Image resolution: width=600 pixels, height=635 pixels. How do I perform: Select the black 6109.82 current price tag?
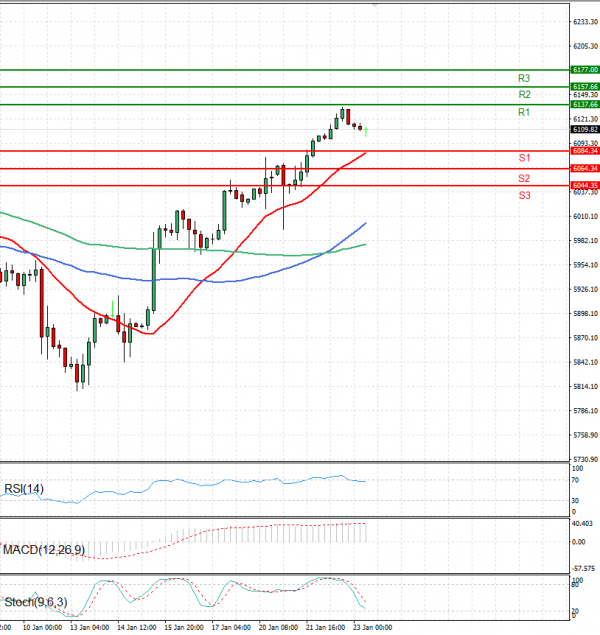[585, 129]
